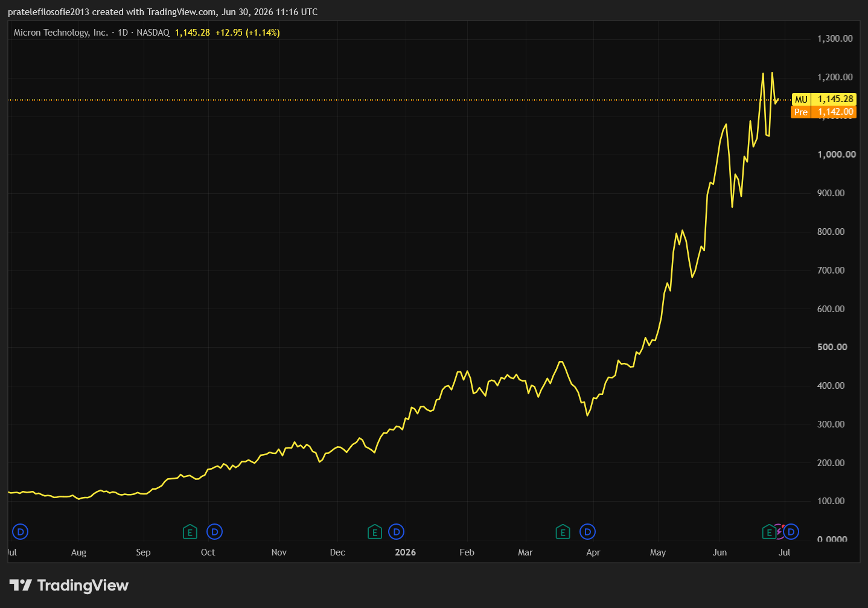Click the 400.00 price axis label
The width and height of the screenshot is (868, 608).
831,386
